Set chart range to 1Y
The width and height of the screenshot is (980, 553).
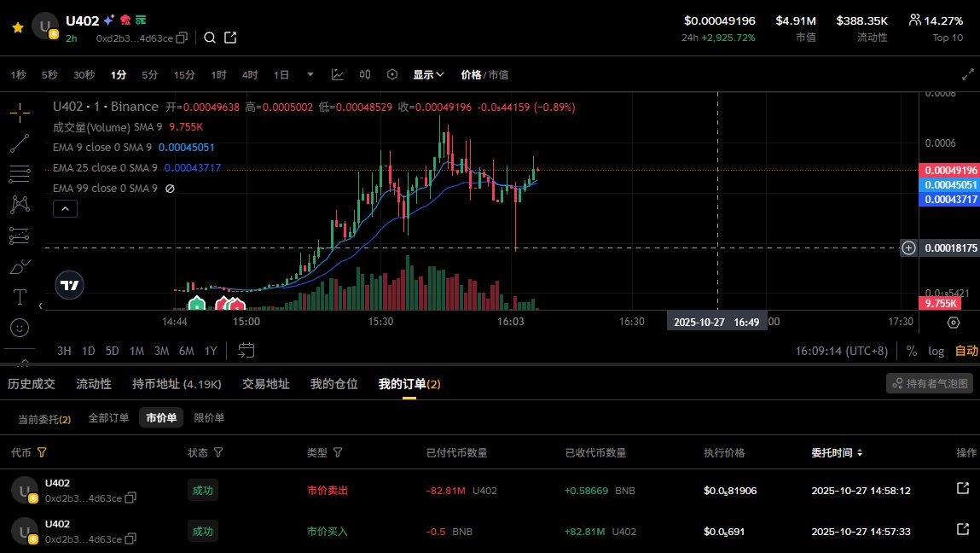point(211,351)
